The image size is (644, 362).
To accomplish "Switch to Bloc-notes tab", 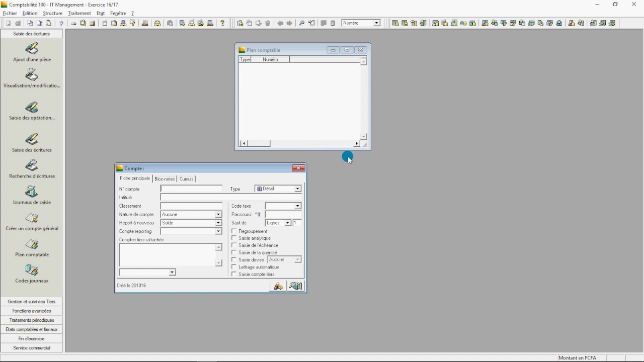I will click(x=165, y=179).
